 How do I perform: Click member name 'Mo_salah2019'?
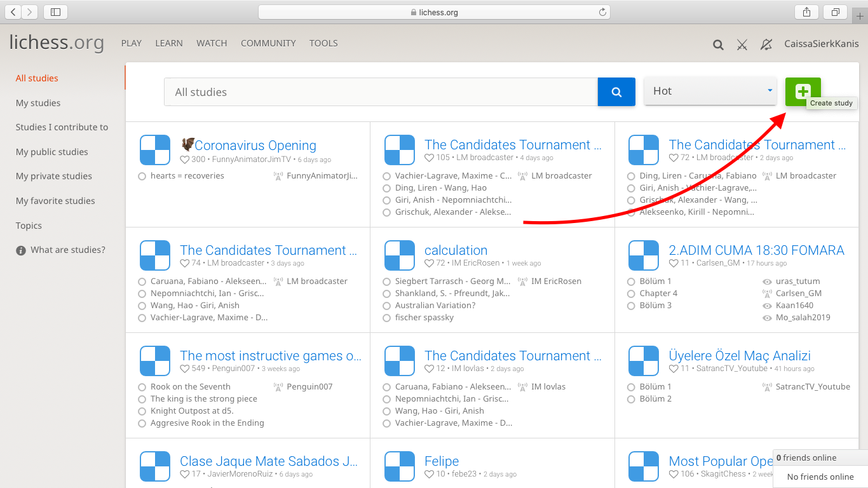click(803, 318)
